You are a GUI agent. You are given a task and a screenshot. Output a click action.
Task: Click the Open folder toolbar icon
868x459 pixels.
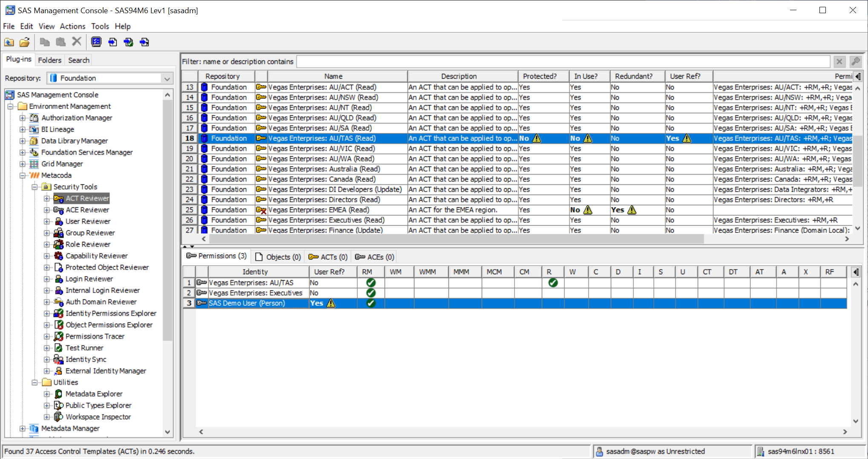(x=25, y=42)
